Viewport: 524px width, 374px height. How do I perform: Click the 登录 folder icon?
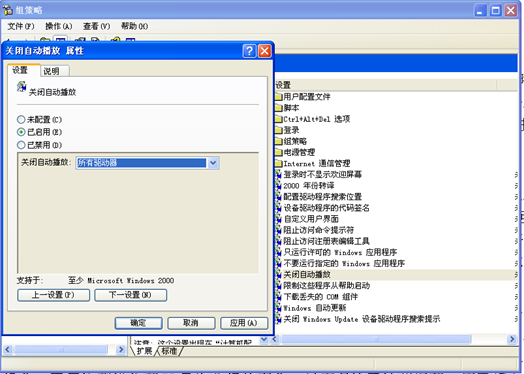[279, 130]
